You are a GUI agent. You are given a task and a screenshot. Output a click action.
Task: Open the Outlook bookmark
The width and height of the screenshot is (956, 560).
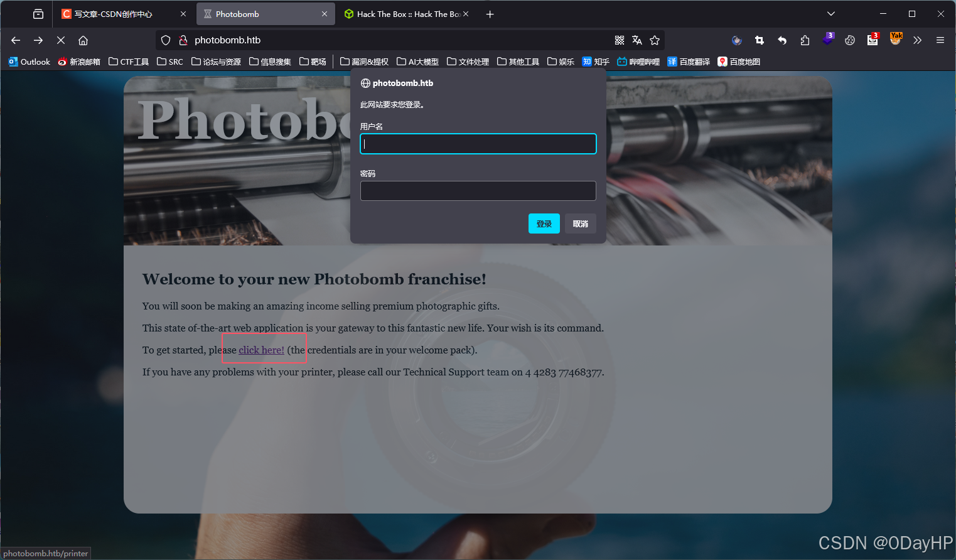(30, 62)
